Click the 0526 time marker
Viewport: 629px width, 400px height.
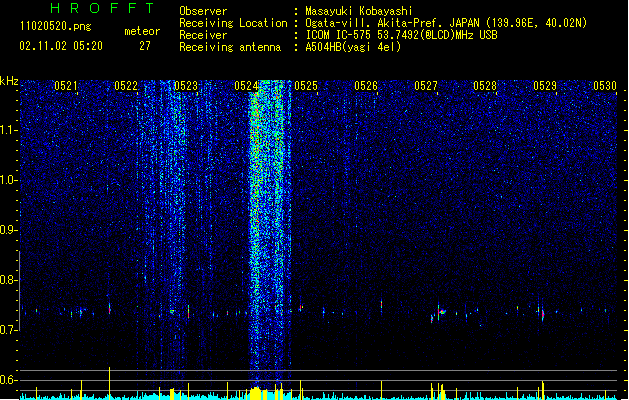pos(366,86)
